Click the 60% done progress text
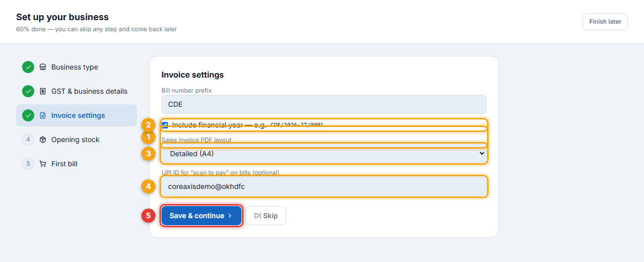This screenshot has height=262, width=644. [x=97, y=29]
